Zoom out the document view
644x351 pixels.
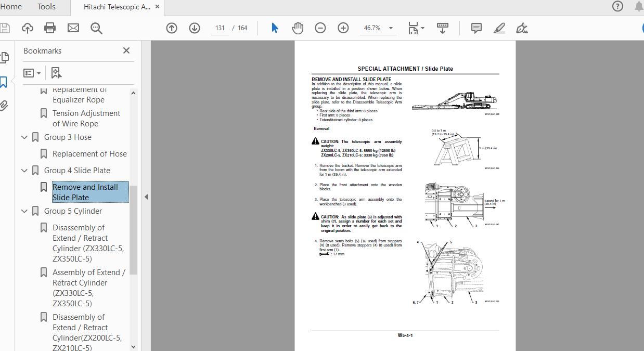(320, 28)
